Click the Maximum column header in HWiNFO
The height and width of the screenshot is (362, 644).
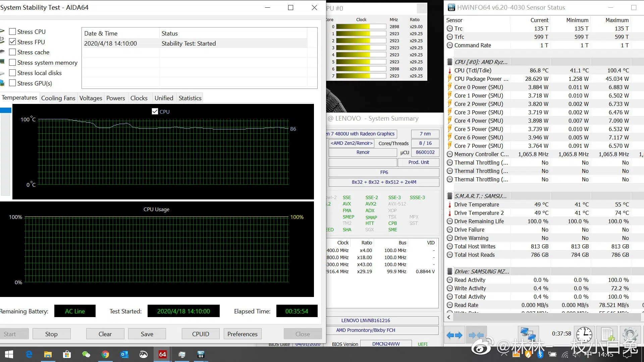click(x=610, y=20)
